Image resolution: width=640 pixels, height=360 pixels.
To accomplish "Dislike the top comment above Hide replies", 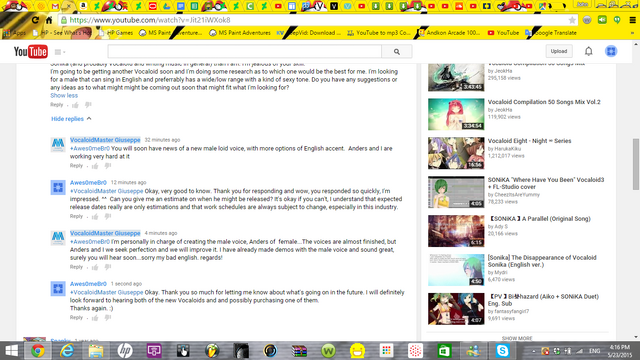I will 88,105.
